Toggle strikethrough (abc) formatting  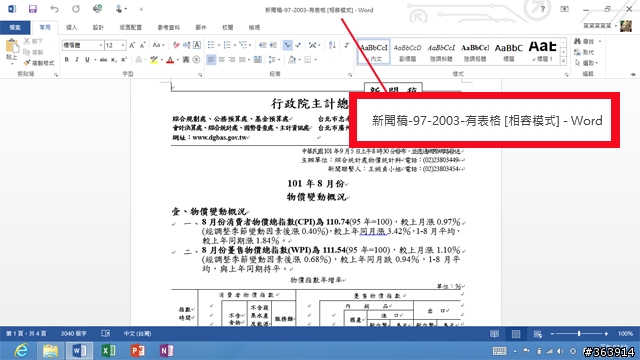104,60
